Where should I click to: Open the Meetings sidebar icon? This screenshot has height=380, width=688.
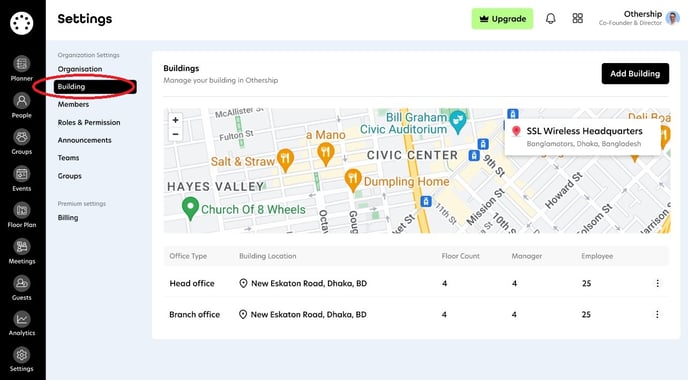[22, 247]
